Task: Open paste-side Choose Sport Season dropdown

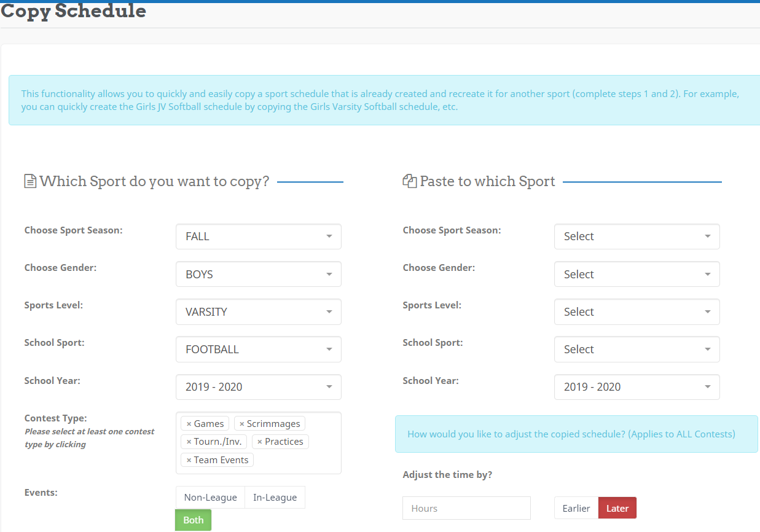Action: pos(637,237)
